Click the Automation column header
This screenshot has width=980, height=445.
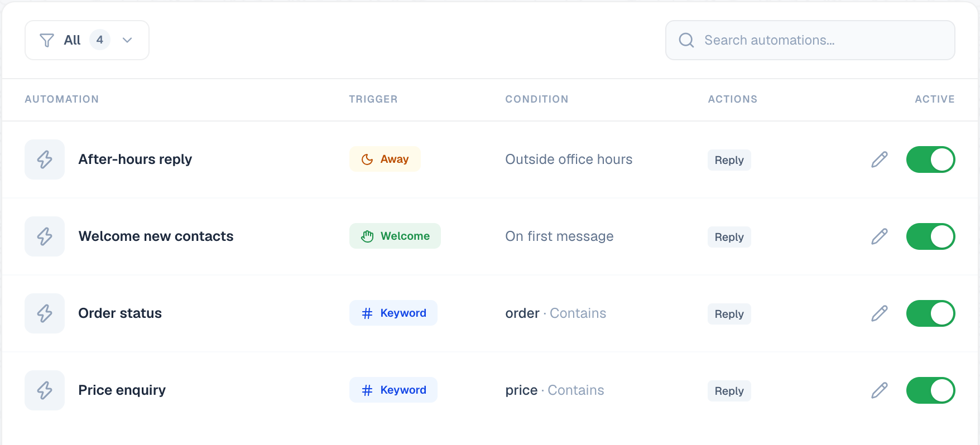(62, 99)
